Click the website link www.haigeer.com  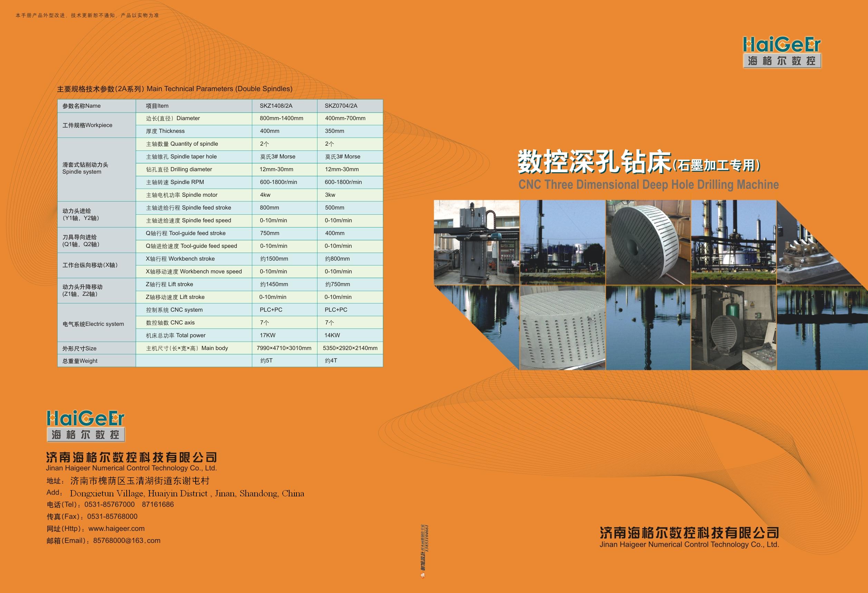(x=117, y=528)
